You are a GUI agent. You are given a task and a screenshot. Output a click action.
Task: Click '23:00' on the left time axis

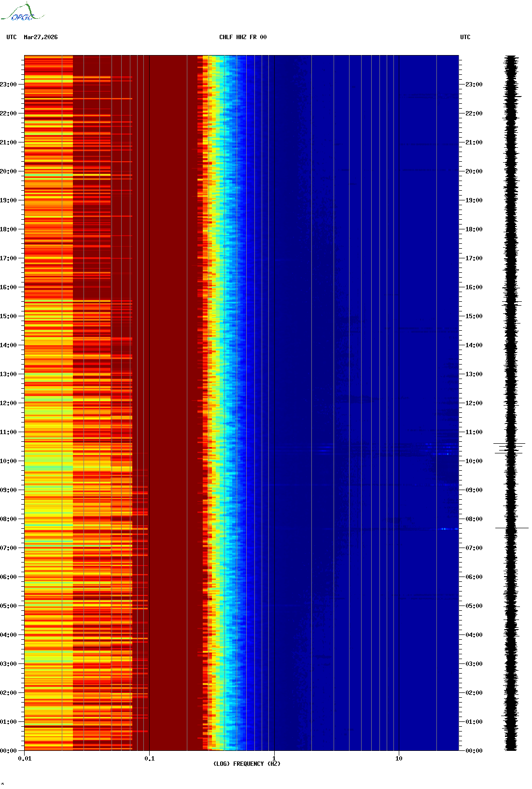coord(8,85)
